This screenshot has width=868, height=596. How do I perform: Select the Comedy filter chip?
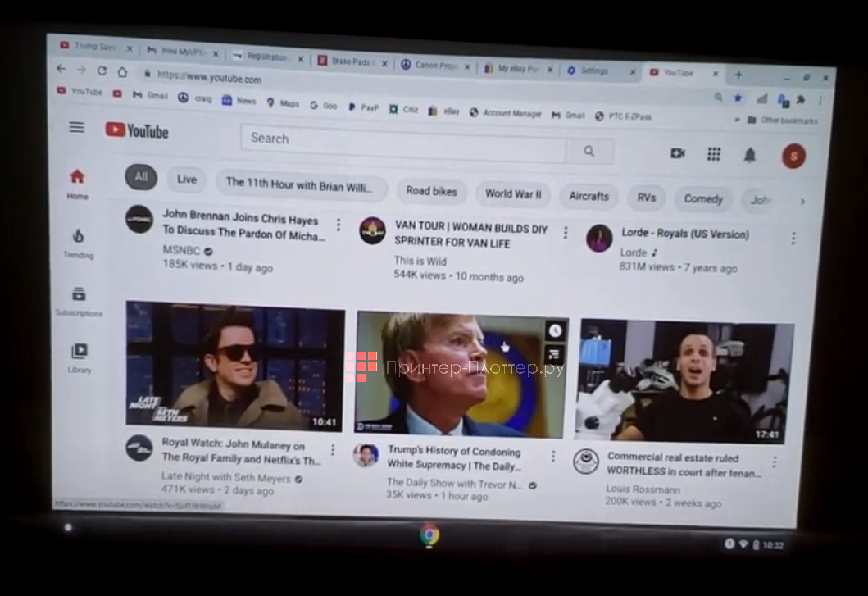(x=703, y=199)
